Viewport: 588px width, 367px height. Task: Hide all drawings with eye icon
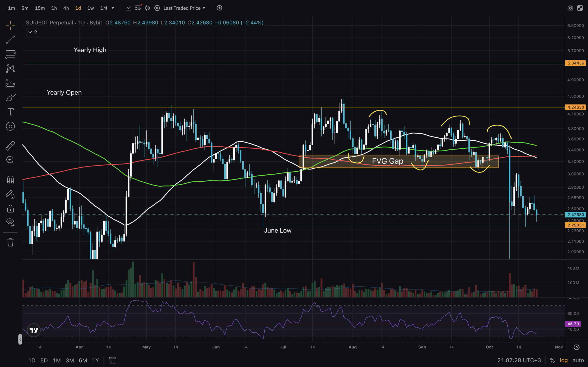(10, 222)
